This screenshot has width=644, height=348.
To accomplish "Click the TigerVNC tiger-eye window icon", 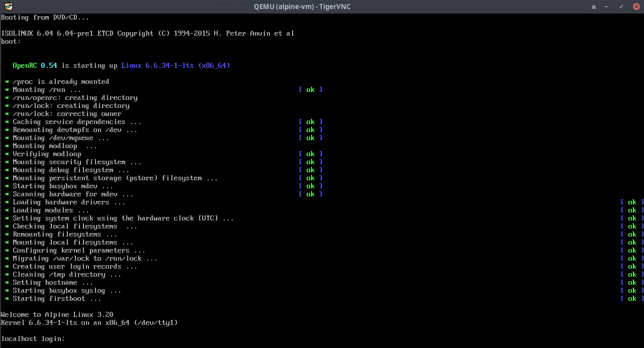I will point(7,7).
